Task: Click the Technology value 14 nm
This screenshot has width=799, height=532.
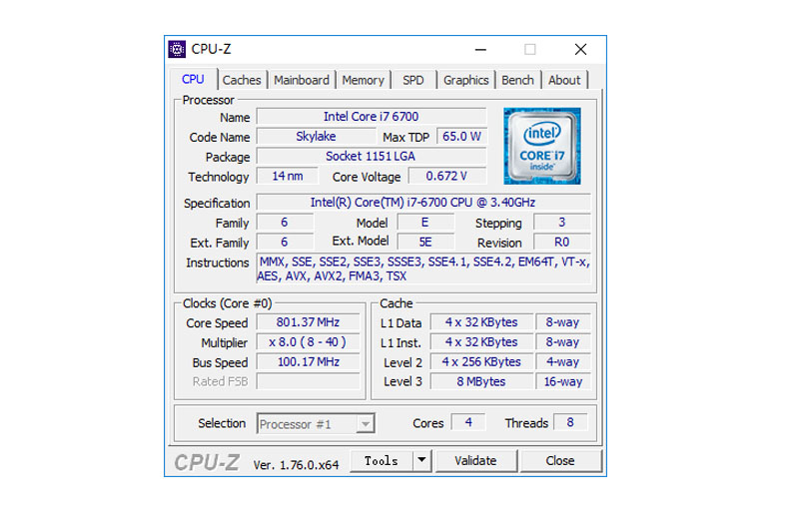Action: (288, 176)
